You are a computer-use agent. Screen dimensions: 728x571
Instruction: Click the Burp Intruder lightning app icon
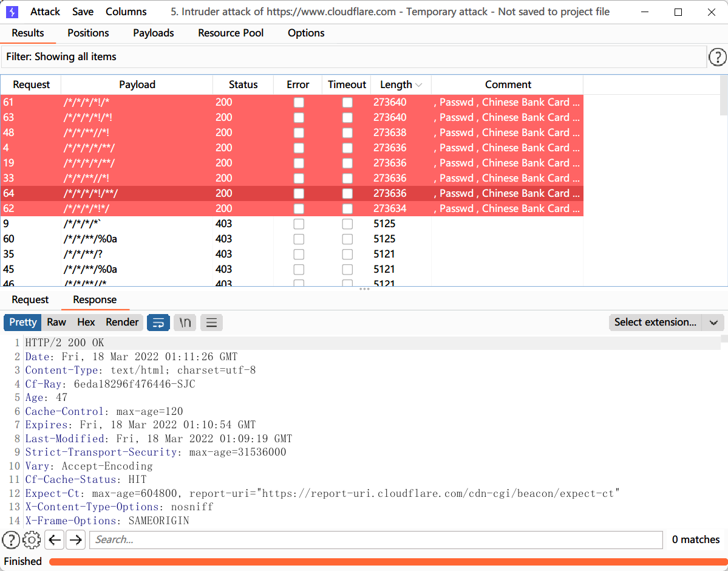12,12
